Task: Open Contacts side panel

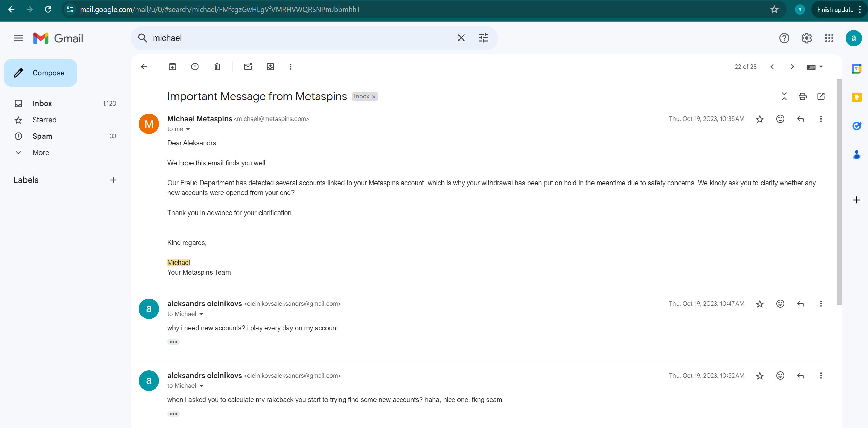Action: point(857,155)
